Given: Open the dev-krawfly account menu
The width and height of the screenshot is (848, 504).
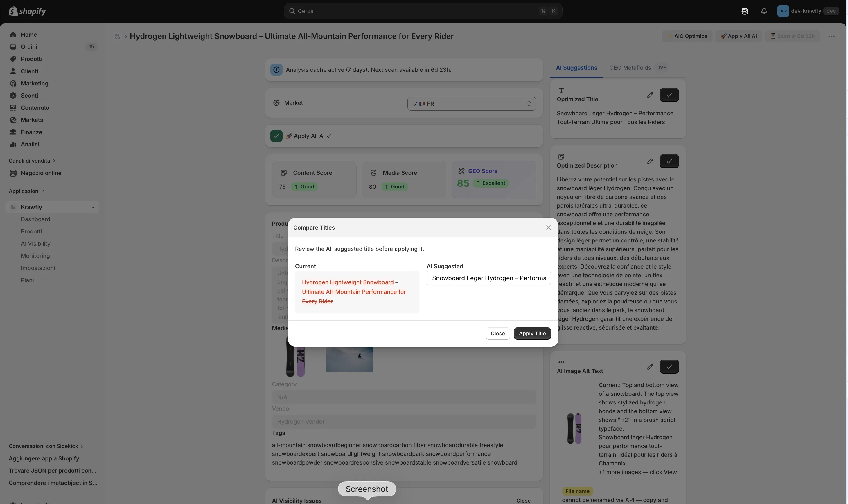Looking at the screenshot, I should 808,11.
